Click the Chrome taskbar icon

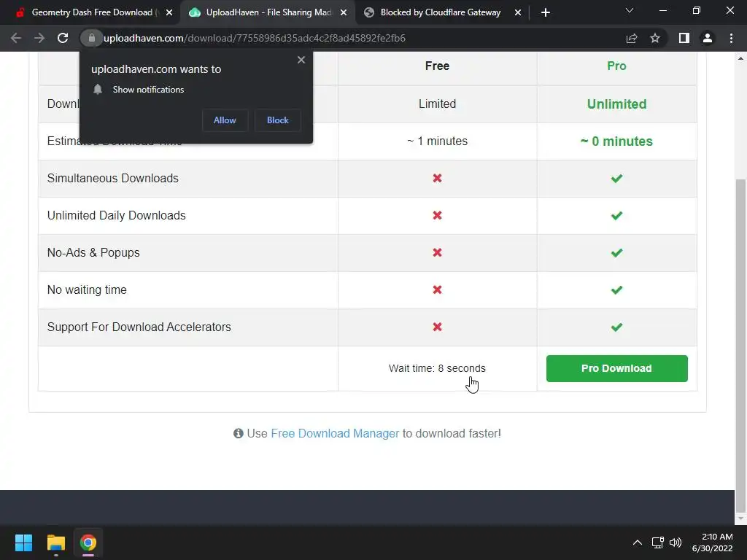click(88, 542)
